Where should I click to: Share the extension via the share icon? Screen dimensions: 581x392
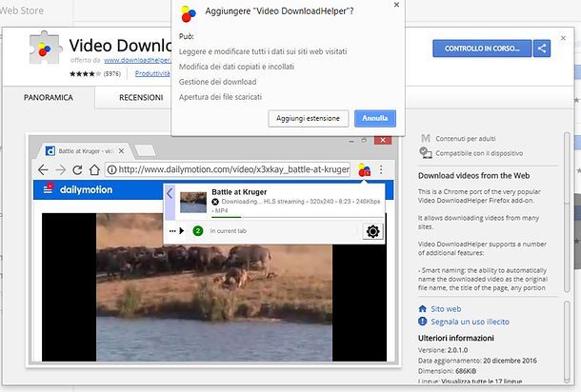(542, 49)
